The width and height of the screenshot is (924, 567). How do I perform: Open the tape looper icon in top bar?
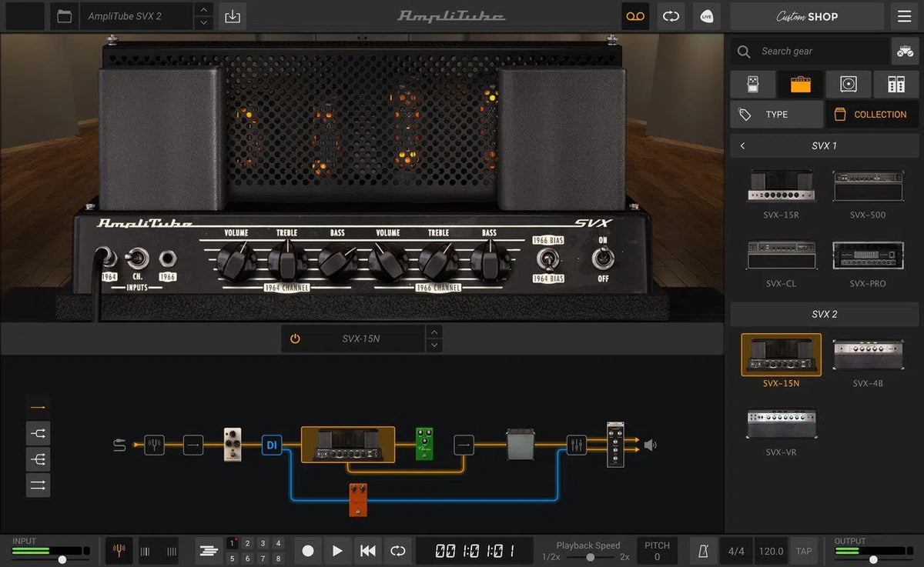[635, 16]
